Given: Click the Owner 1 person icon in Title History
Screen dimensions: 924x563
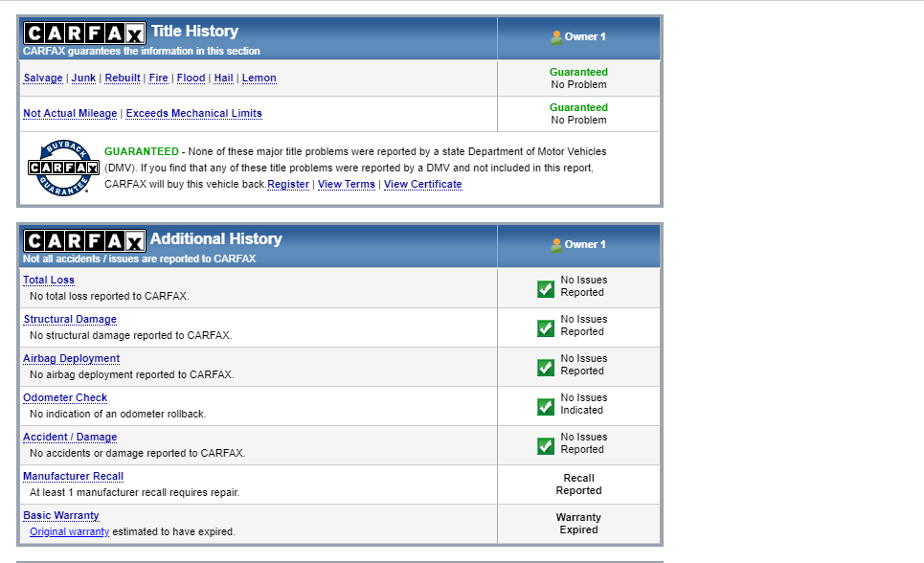Looking at the screenshot, I should [x=556, y=37].
